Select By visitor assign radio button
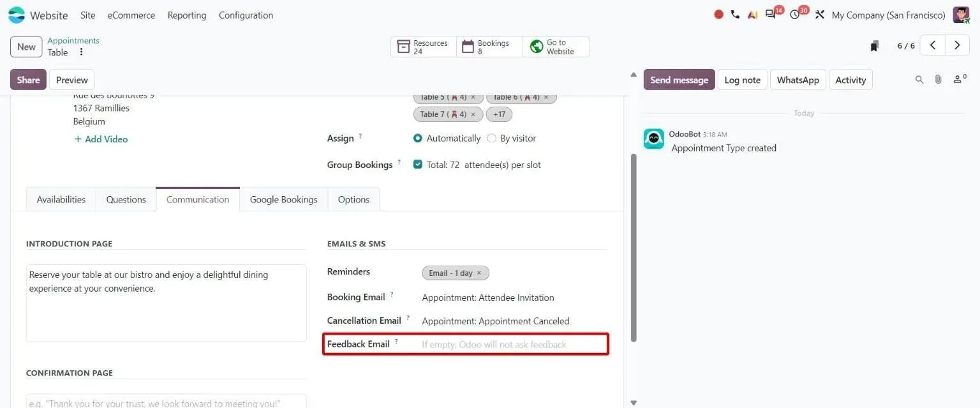 tap(491, 138)
